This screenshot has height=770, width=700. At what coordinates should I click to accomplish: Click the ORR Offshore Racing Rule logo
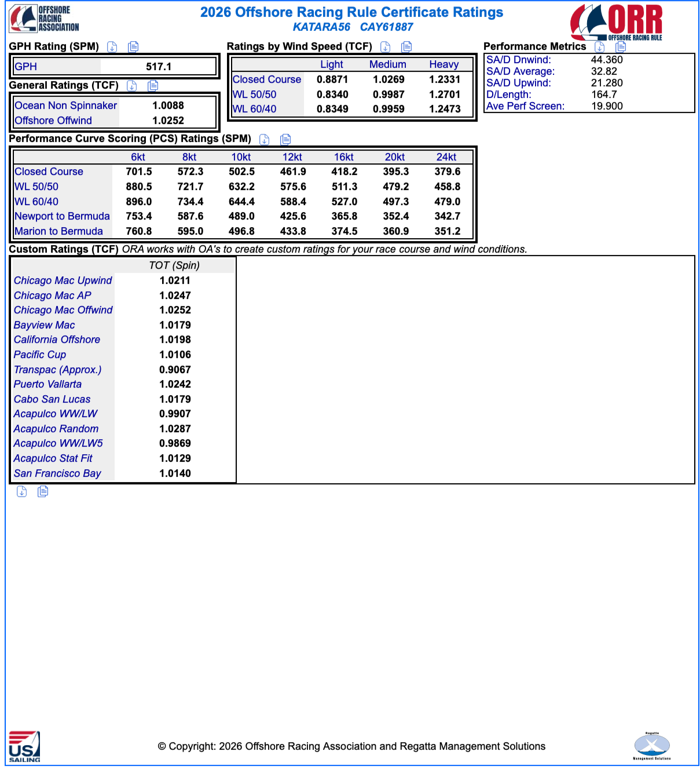[616, 22]
